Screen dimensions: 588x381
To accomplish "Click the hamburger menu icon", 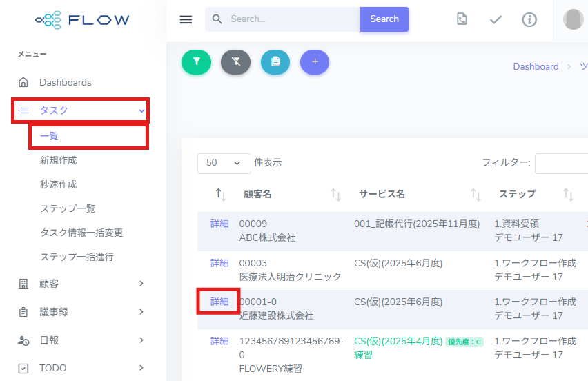I will coord(186,19).
